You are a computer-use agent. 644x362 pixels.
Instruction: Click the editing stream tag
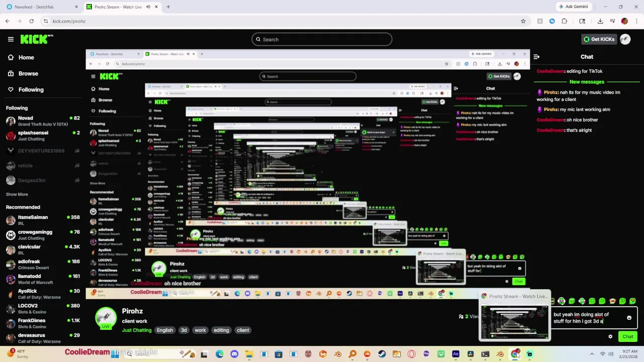click(221, 330)
